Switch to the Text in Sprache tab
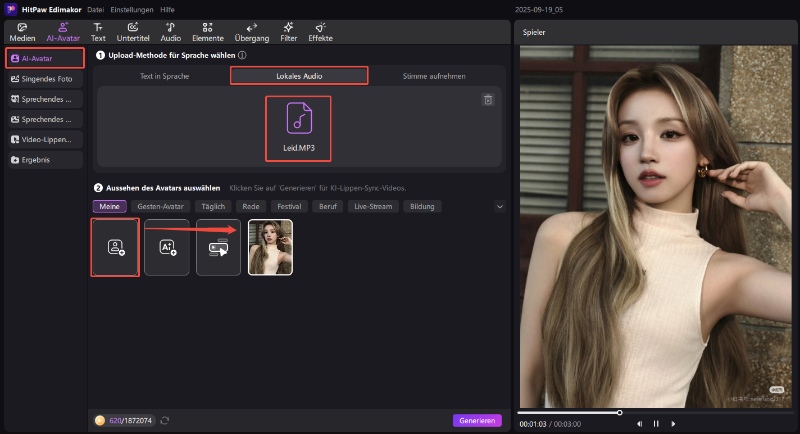The height and width of the screenshot is (434, 800). tap(164, 76)
